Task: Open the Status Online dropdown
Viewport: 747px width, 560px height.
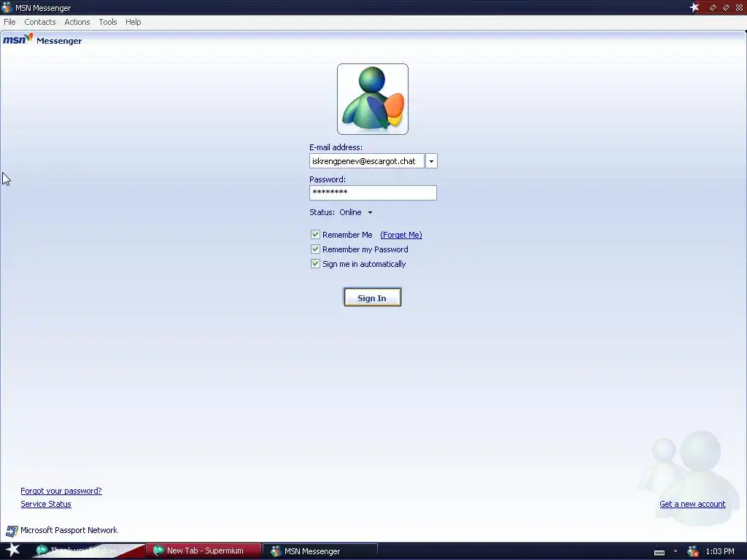Action: click(x=356, y=212)
